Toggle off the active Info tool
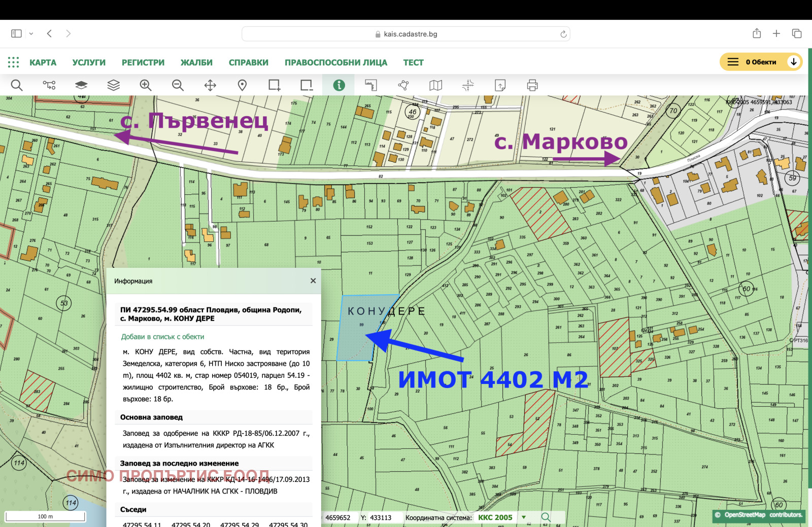 pyautogui.click(x=339, y=85)
